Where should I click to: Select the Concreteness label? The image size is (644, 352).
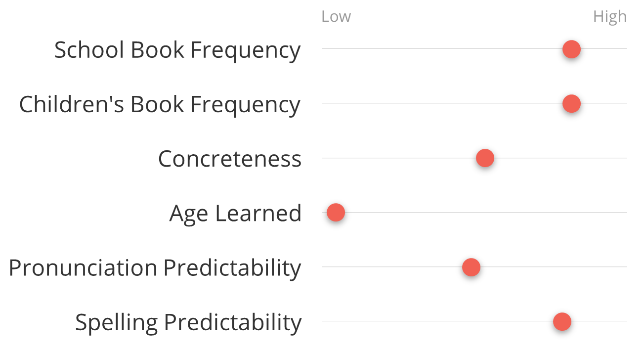click(230, 159)
